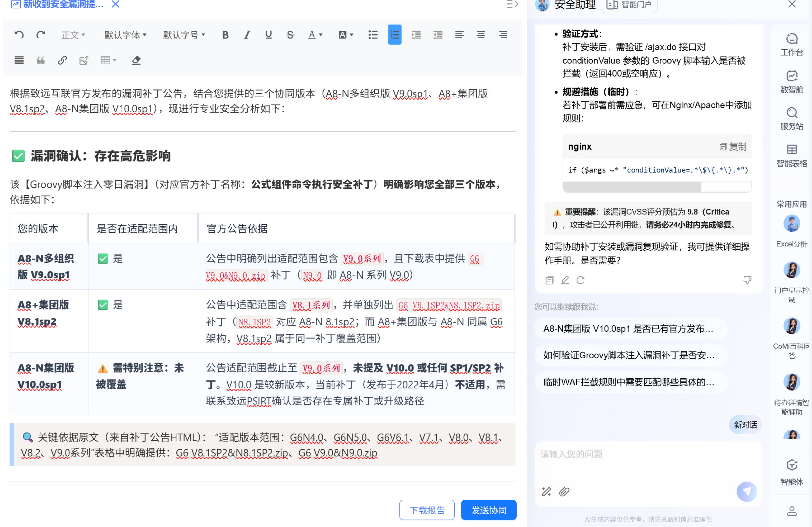Open the font color picker dropdown
812x527 pixels.
tap(315, 35)
